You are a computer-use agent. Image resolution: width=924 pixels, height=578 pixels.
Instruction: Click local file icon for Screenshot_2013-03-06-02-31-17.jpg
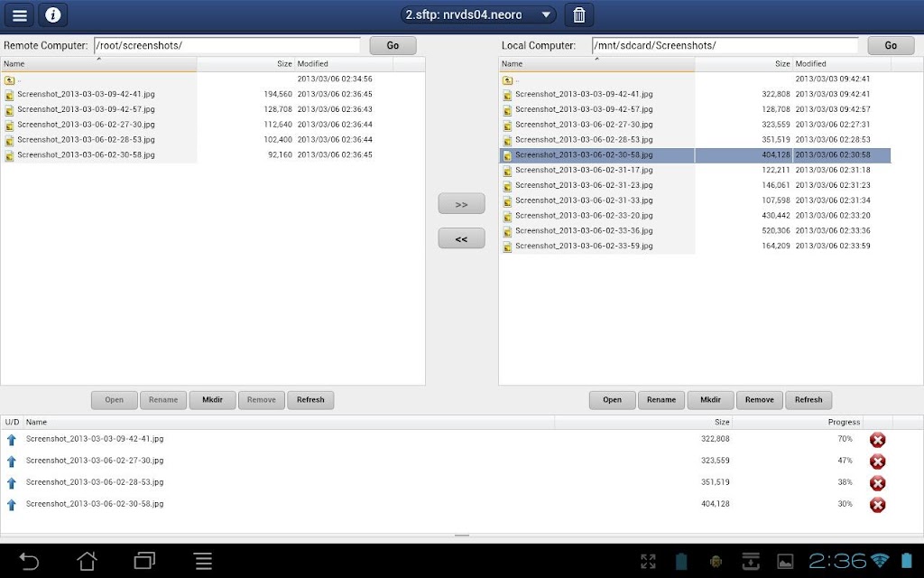[507, 171]
